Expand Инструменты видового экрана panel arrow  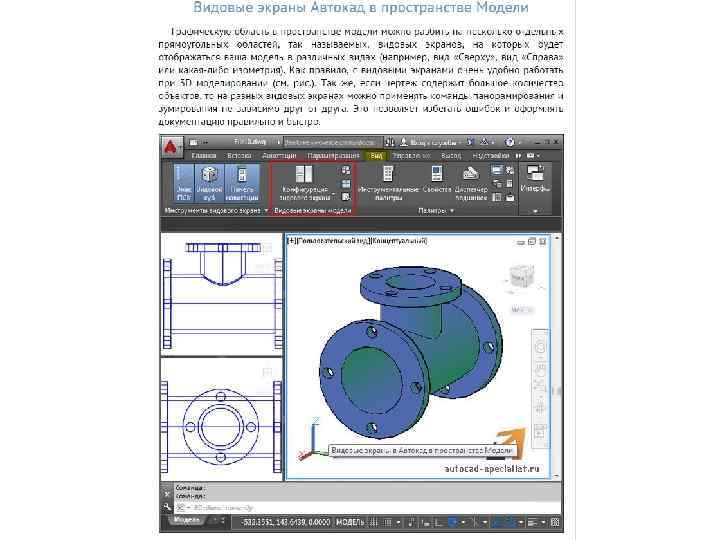pyautogui.click(x=265, y=211)
